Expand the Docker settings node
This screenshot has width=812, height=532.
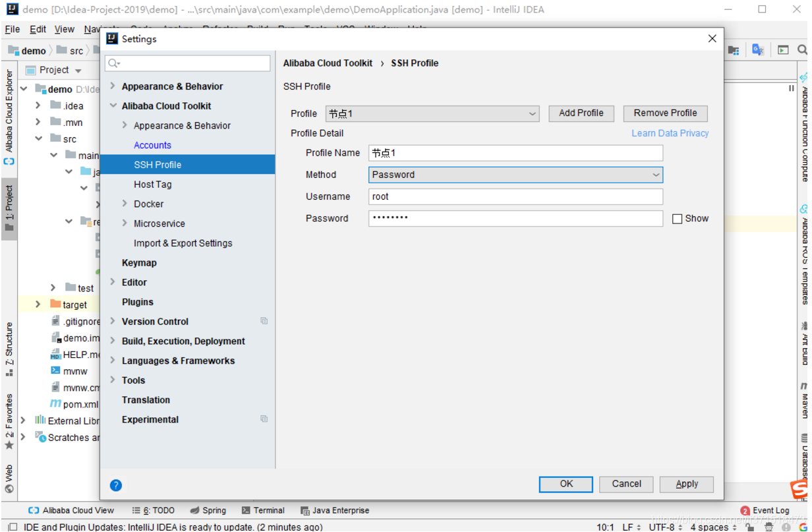click(125, 204)
